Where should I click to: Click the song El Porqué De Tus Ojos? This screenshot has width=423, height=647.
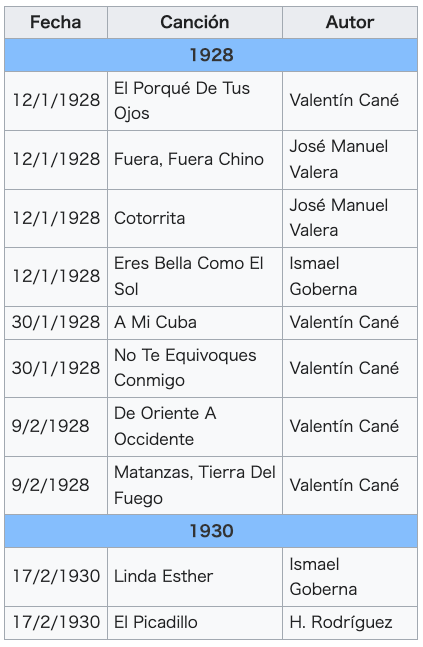pyautogui.click(x=195, y=101)
